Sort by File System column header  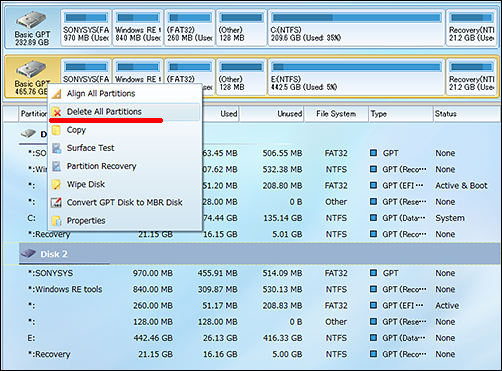point(336,114)
